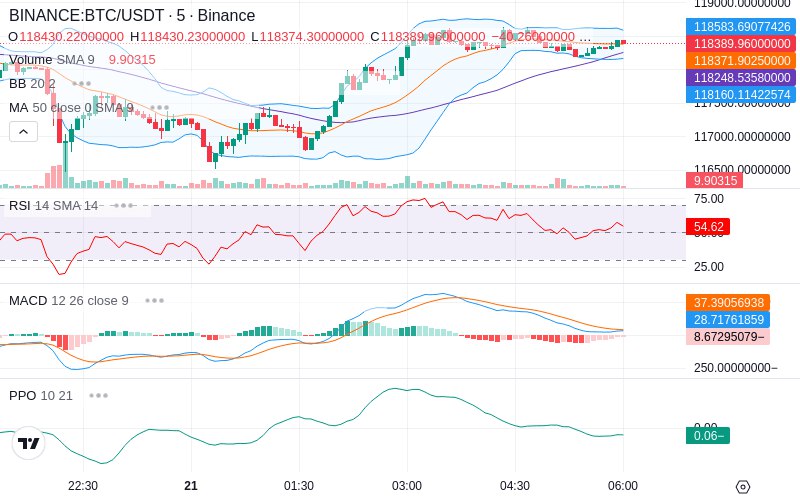This screenshot has width=800, height=500.
Task: Select the MACD 12 26 close 9 label
Action: (69, 301)
